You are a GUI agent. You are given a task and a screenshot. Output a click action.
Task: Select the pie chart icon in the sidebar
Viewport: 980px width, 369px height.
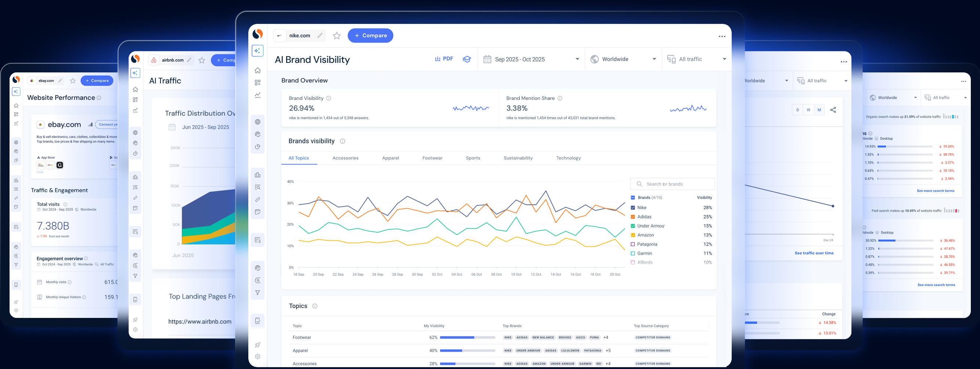coord(257,147)
